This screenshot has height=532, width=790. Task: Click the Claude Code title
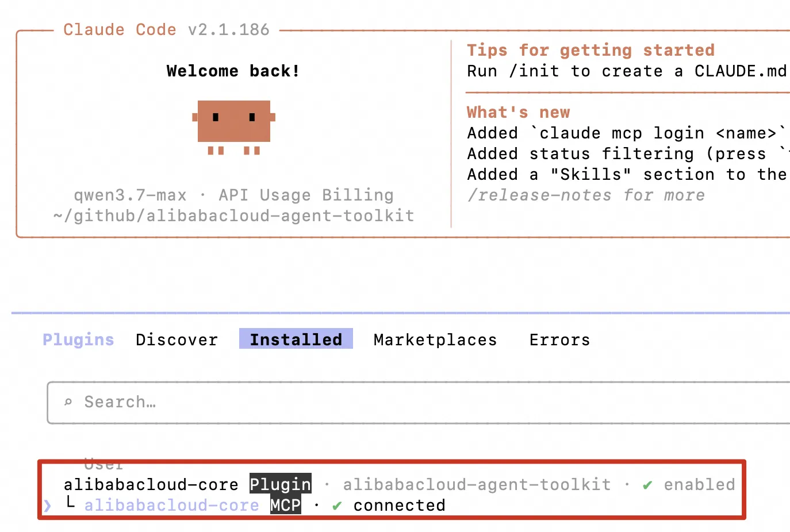click(x=120, y=30)
